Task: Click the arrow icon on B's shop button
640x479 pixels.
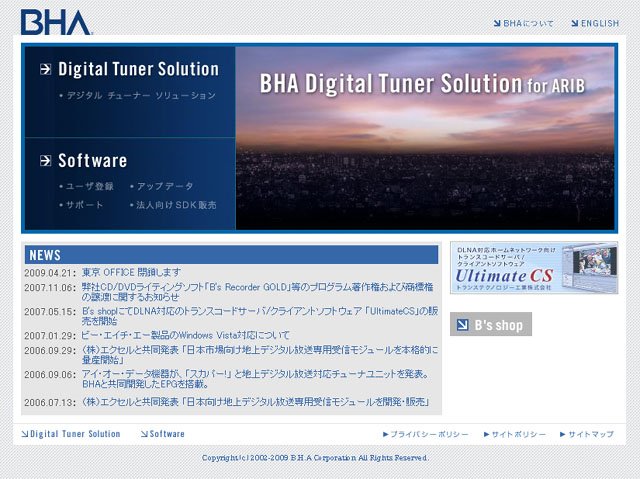Action: click(462, 325)
